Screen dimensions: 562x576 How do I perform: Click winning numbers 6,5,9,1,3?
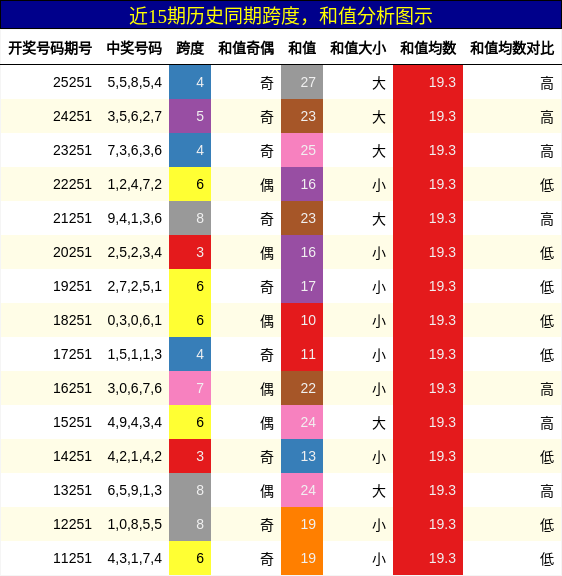pos(134,490)
